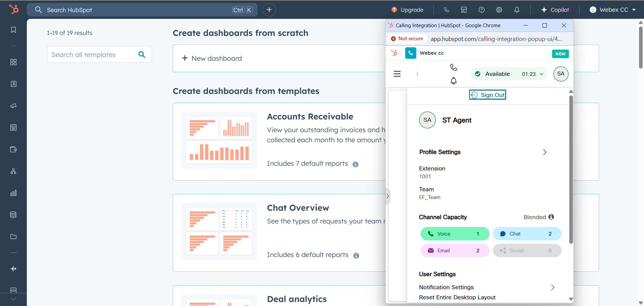This screenshot has width=644, height=306.
Task: Click the Chat channel capacity pill
Action: (x=527, y=234)
